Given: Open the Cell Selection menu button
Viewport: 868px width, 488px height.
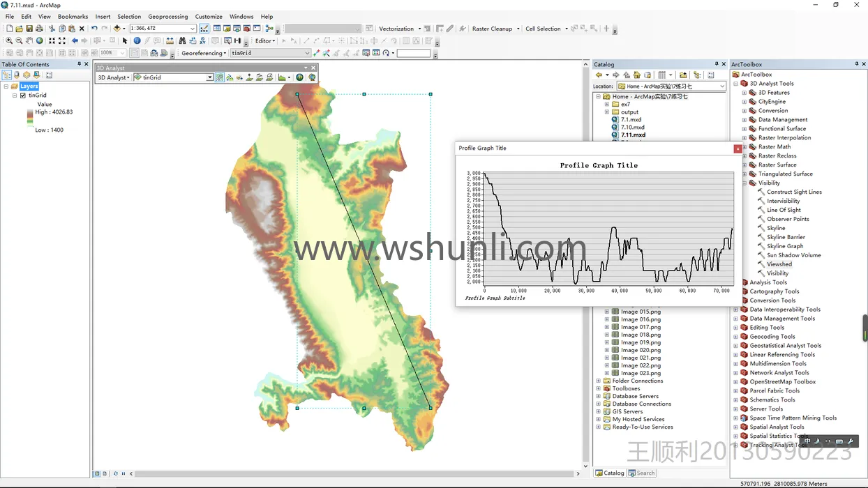Looking at the screenshot, I should 546,29.
